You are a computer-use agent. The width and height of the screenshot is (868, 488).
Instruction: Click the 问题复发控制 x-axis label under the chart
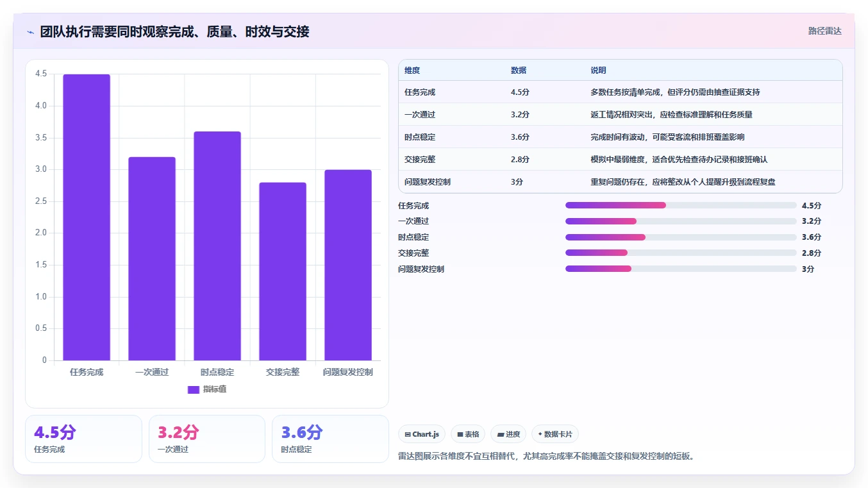tap(348, 373)
